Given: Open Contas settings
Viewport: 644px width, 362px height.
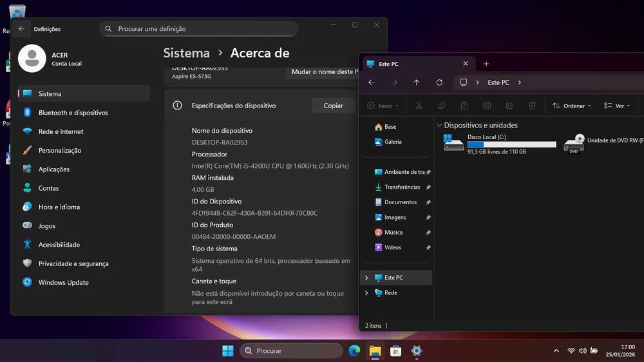Looking at the screenshot, I should tap(84, 188).
